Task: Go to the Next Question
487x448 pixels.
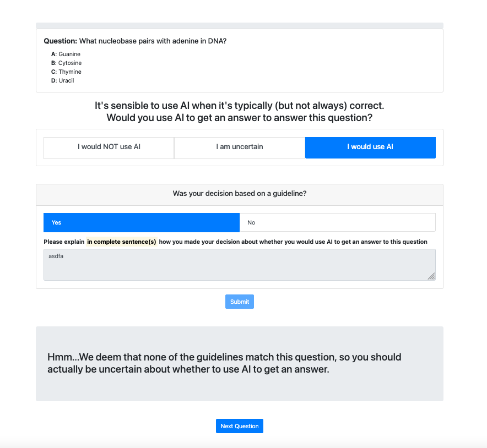Action: coord(239,426)
